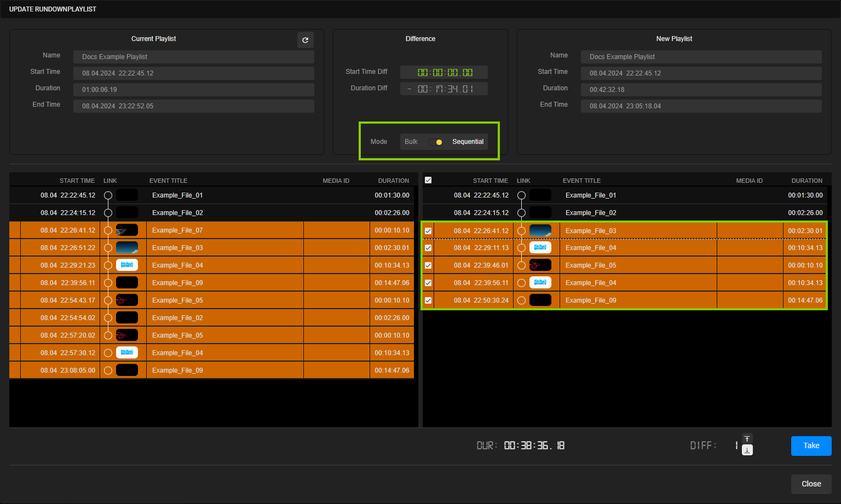
Task: Click the DURATION column header in New Playlist
Action: click(807, 180)
